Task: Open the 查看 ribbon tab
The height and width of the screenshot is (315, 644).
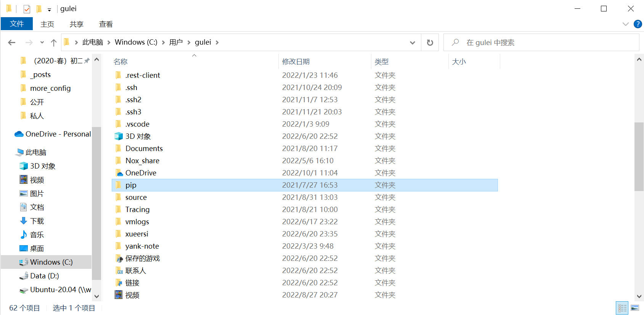Action: 106,24
